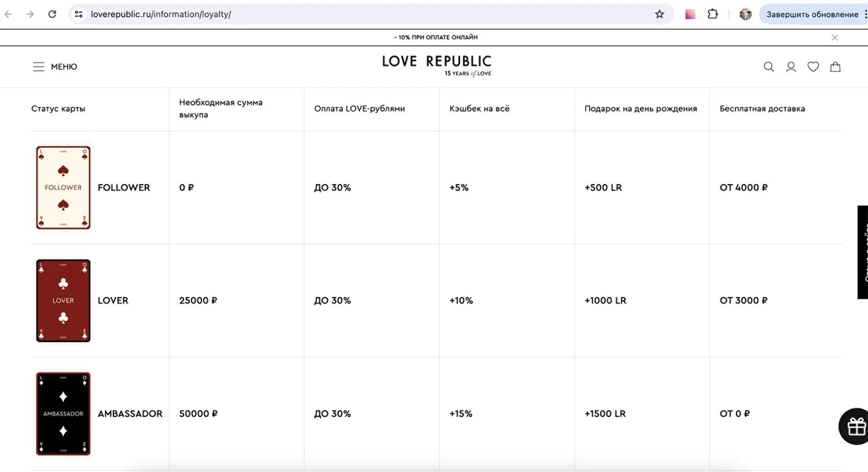Open the browser three-dot menu
The image size is (868, 472).
click(x=865, y=14)
